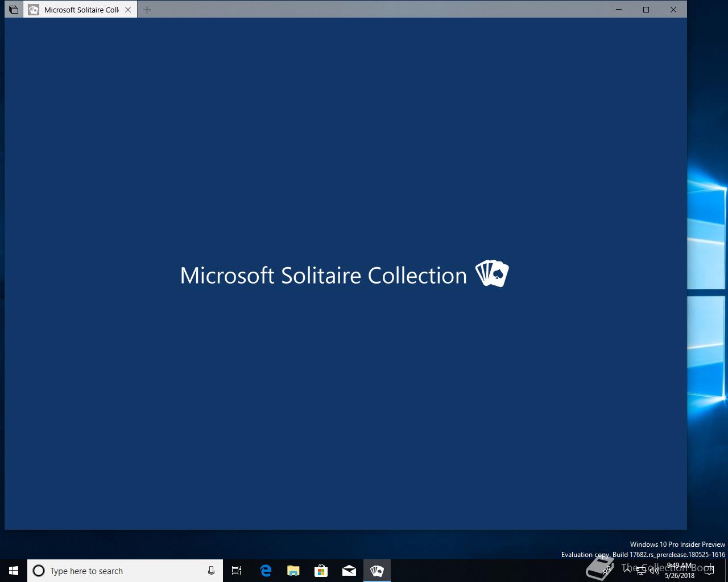This screenshot has width=728, height=582.
Task: Launch Microsoft Edge from taskbar
Action: pos(266,571)
